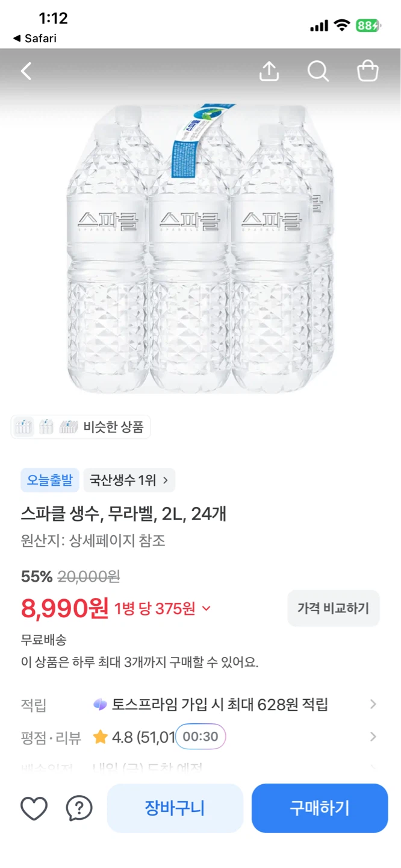Viewport: 401px width, 868px height.
Task: Open the question mark help icon
Action: click(x=79, y=808)
